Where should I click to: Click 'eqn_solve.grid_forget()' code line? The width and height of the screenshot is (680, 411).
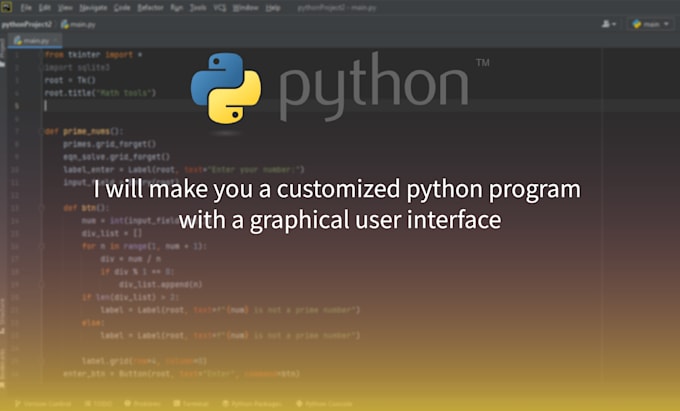(117, 157)
